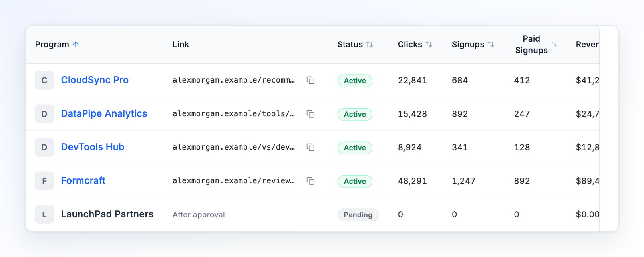This screenshot has width=644, height=257.
Task: Click the 128 paid signups value
Action: coord(522,147)
